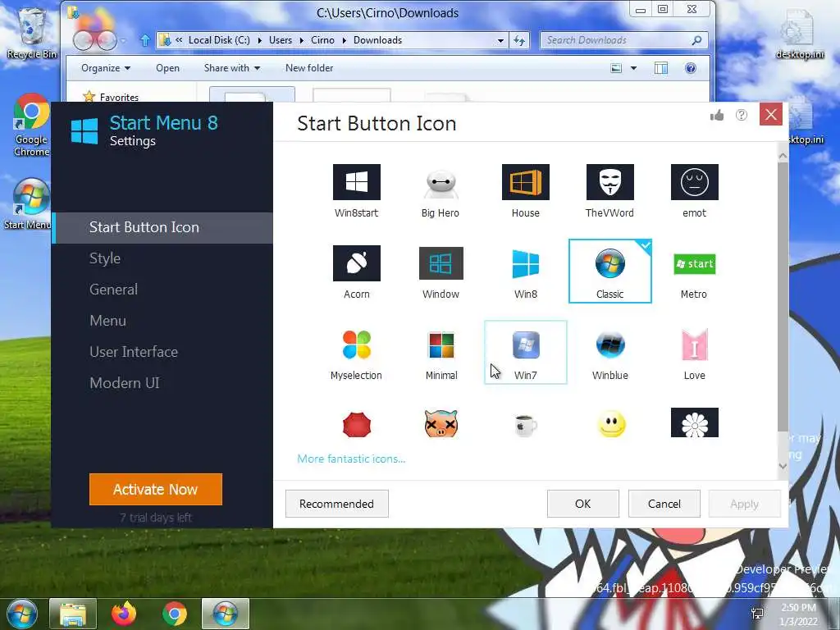Viewport: 840px width, 630px height.
Task: Open the Explorer view options dropdown arrow
Action: [634, 68]
